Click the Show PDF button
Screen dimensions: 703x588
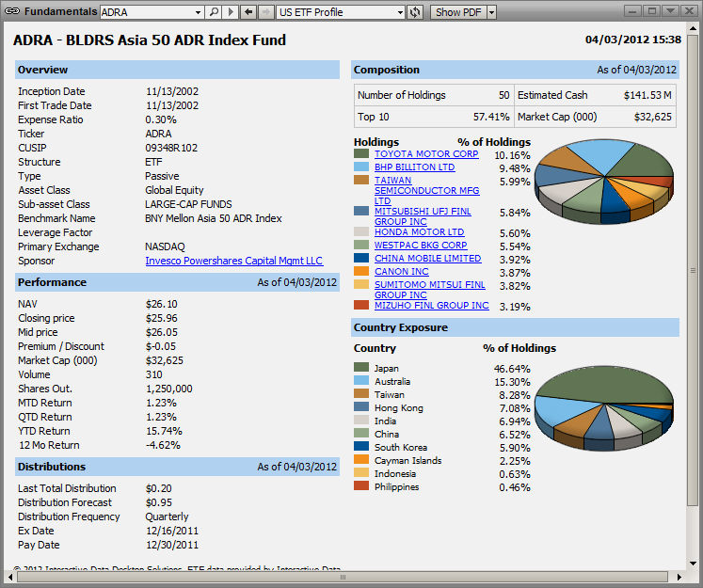458,12
